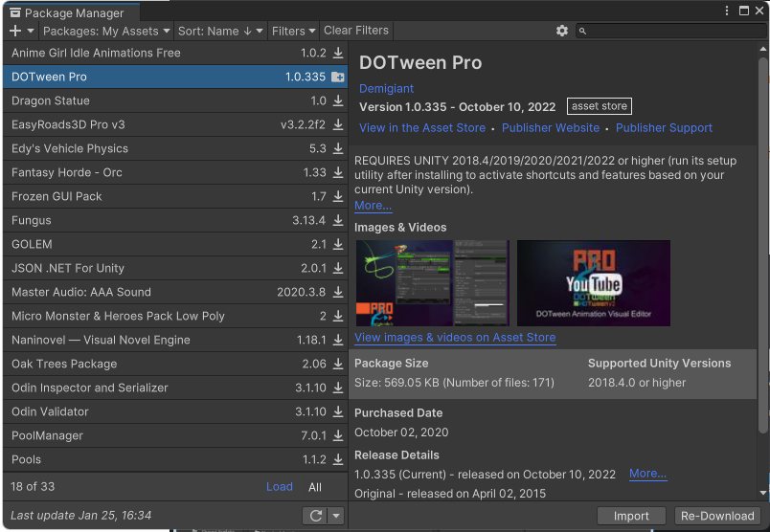This screenshot has height=532, width=770.
Task: Click the GOLEM download icon
Action: coord(338,244)
